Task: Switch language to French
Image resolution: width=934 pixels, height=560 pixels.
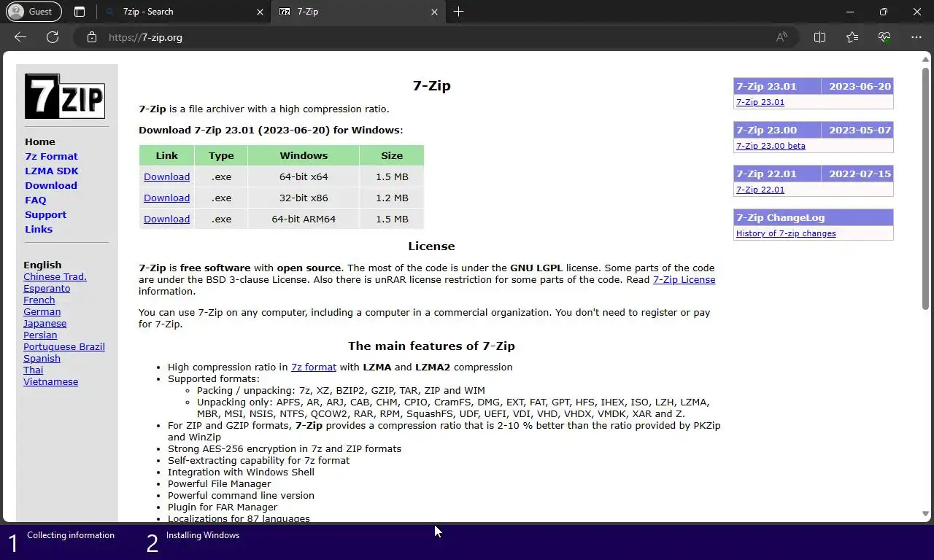Action: click(x=39, y=300)
